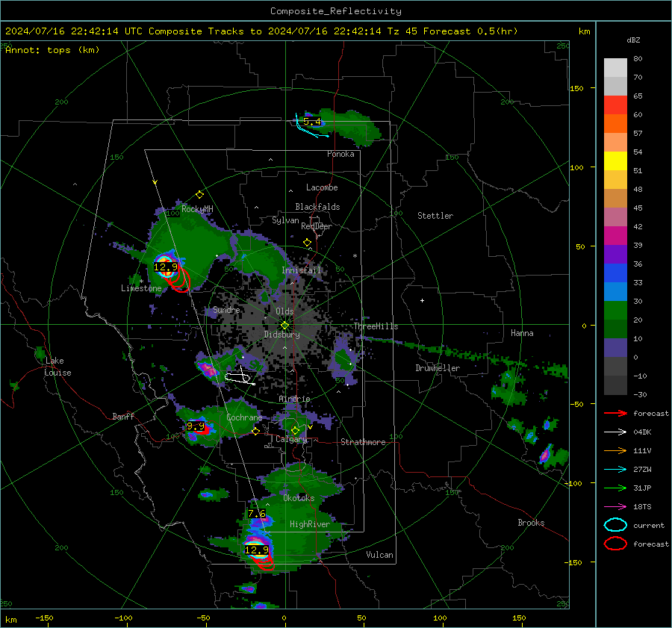Click the orange 111V arrow legend icon
This screenshot has width=672, height=628.
point(615,450)
